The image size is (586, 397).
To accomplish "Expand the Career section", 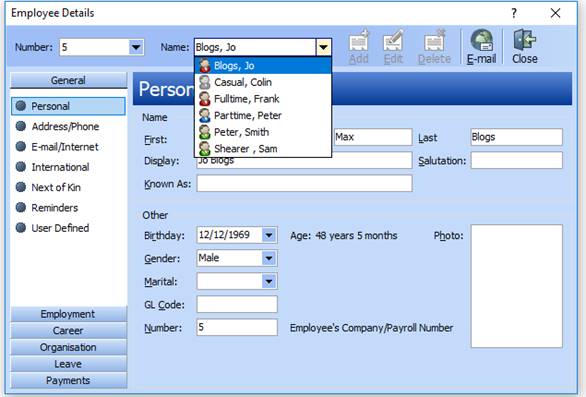I will pos(68,331).
